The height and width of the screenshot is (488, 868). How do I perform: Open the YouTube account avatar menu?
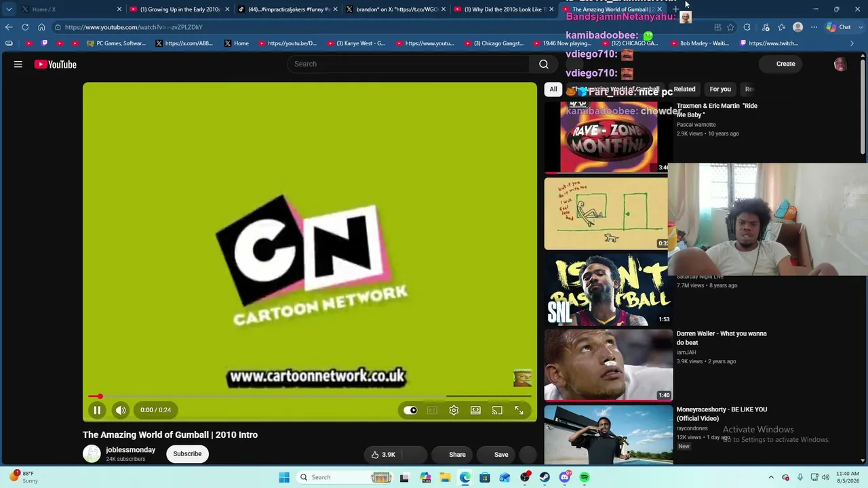tap(840, 64)
